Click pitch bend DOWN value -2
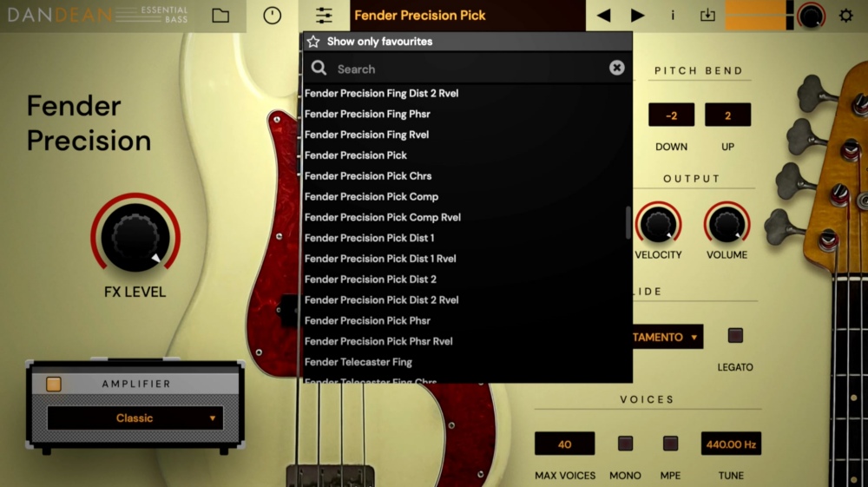 pos(672,115)
